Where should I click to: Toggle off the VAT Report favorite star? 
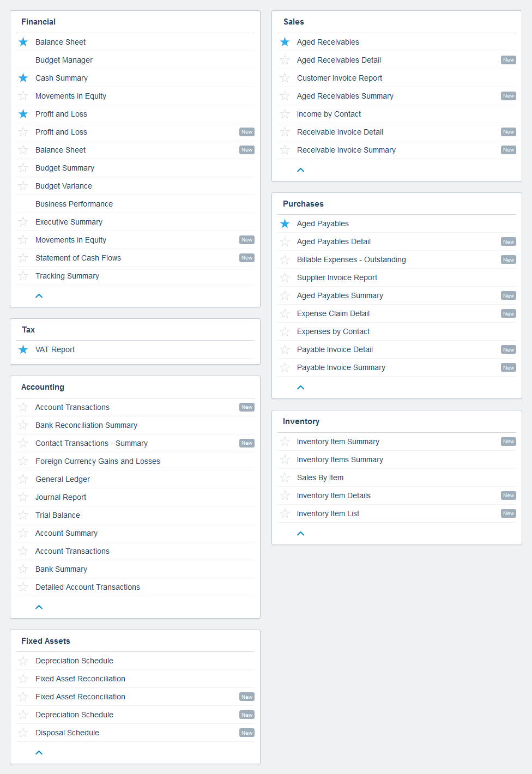(23, 349)
